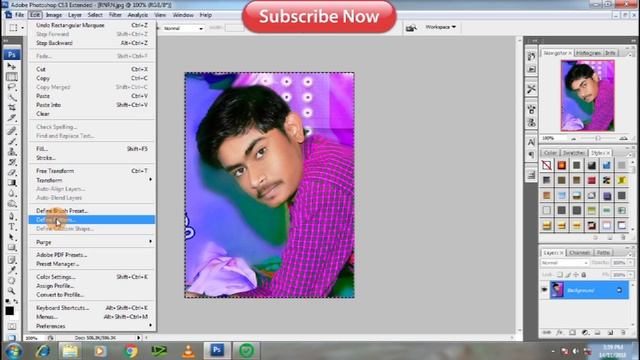Open the Windows Start button
640x360 pixels.
[x=13, y=351]
